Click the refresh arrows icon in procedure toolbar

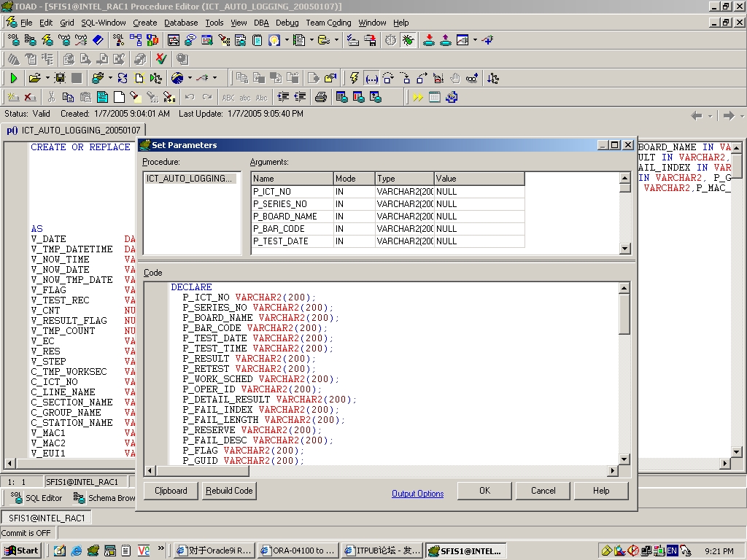click(123, 78)
